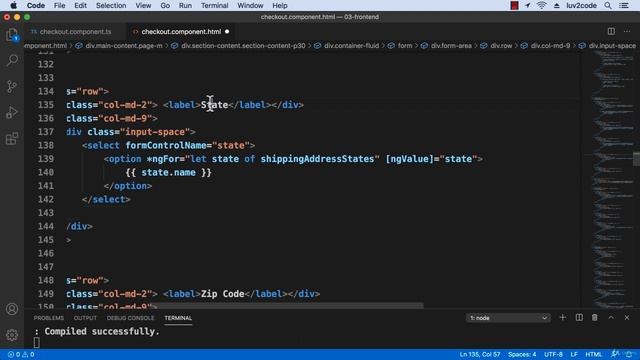This screenshot has width=640, height=360.
Task: Select the checkout.component.html tab
Action: 181,31
